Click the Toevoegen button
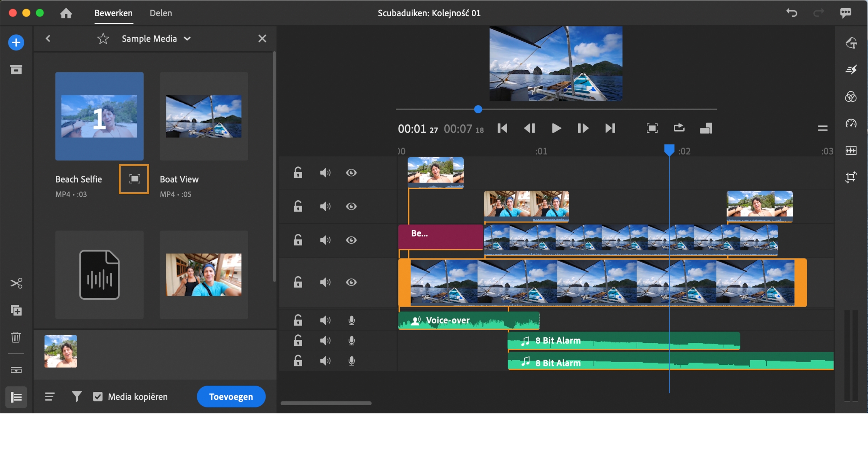The image size is (868, 470). 231,396
